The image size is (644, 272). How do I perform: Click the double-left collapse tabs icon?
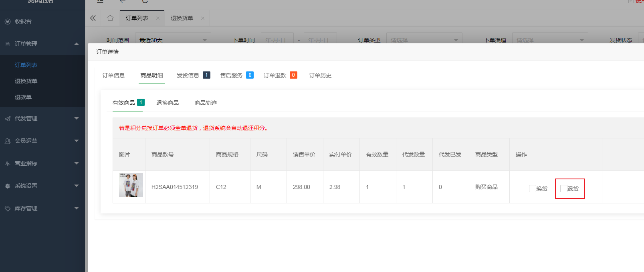click(x=93, y=18)
